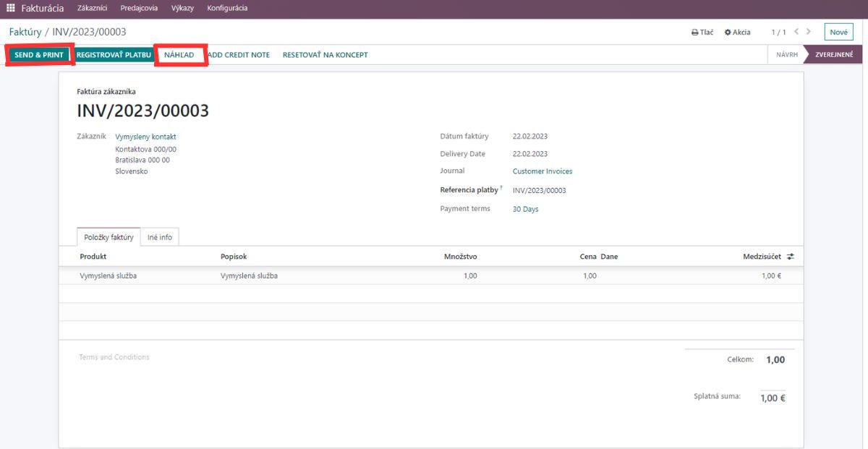
Task: Click the Nové button
Action: coord(838,33)
